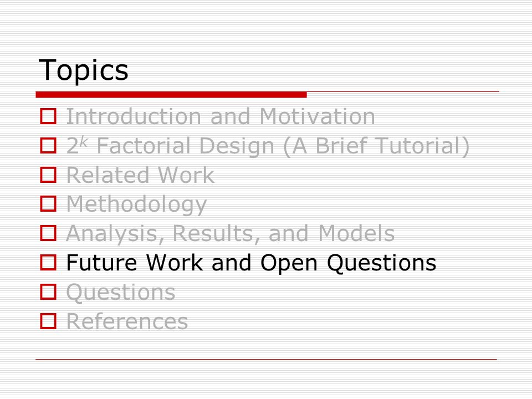Click the red bullet beside References
Image resolution: width=532 pixels, height=399 pixels.
click(48, 321)
